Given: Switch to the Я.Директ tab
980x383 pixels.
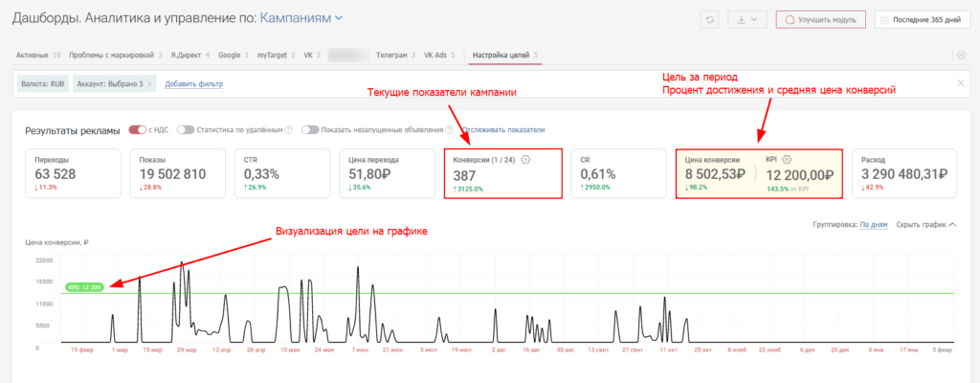Looking at the screenshot, I should pos(189,56).
